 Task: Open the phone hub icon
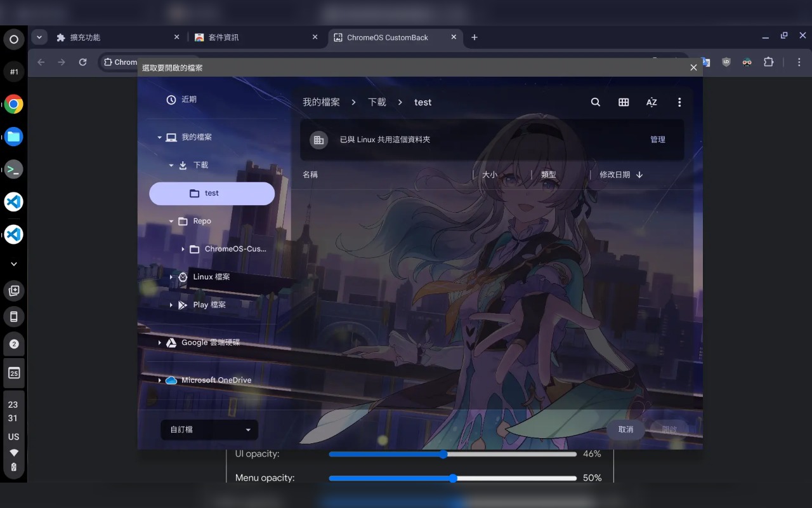click(14, 316)
